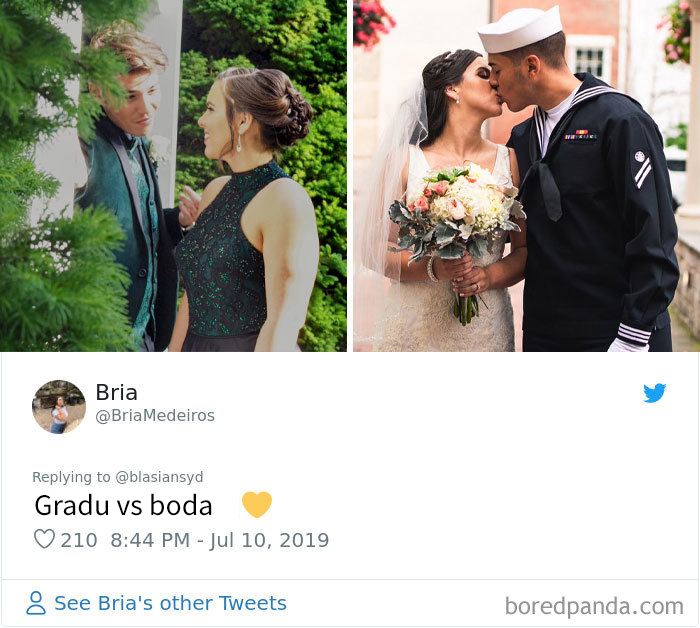Click the Replying to label
The image size is (700, 628).
71,477
